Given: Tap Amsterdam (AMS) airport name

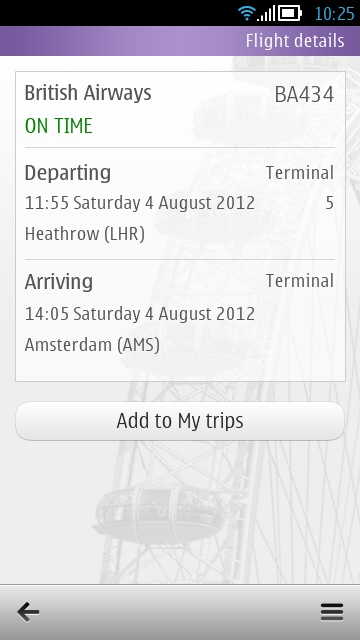Looking at the screenshot, I should click(x=92, y=345).
